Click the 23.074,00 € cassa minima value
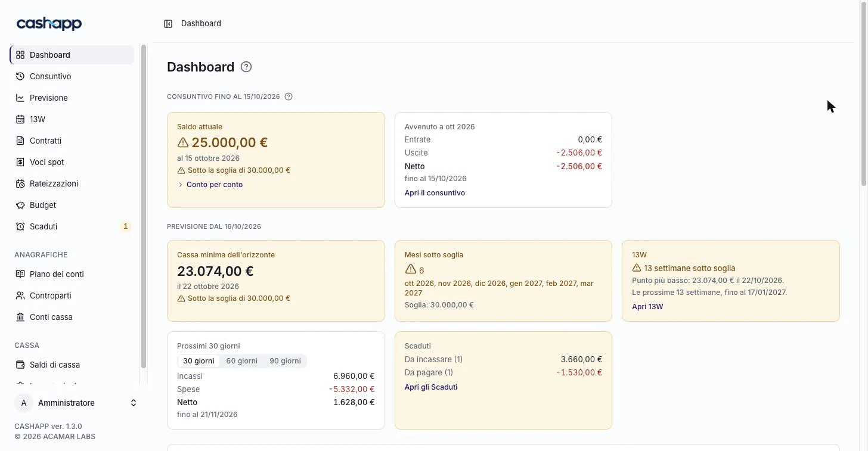 tap(215, 271)
